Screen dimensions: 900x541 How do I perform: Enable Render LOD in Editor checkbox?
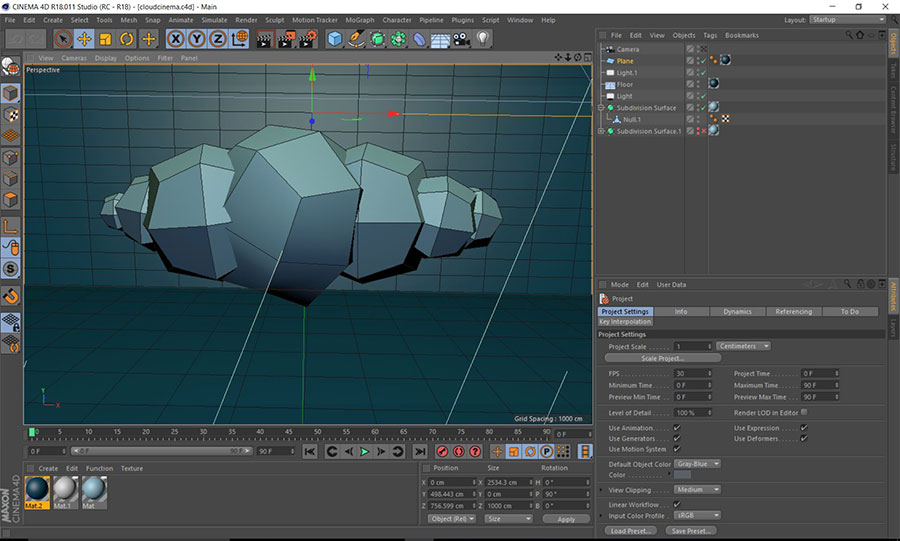coord(804,412)
